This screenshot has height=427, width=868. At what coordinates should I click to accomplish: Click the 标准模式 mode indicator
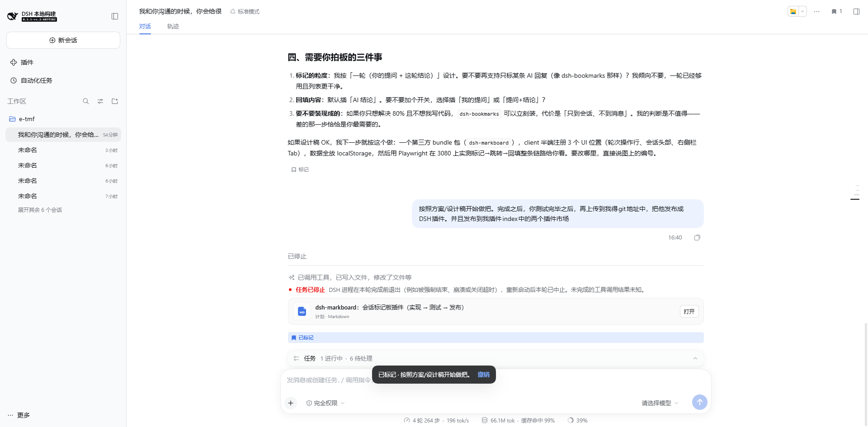(x=245, y=12)
